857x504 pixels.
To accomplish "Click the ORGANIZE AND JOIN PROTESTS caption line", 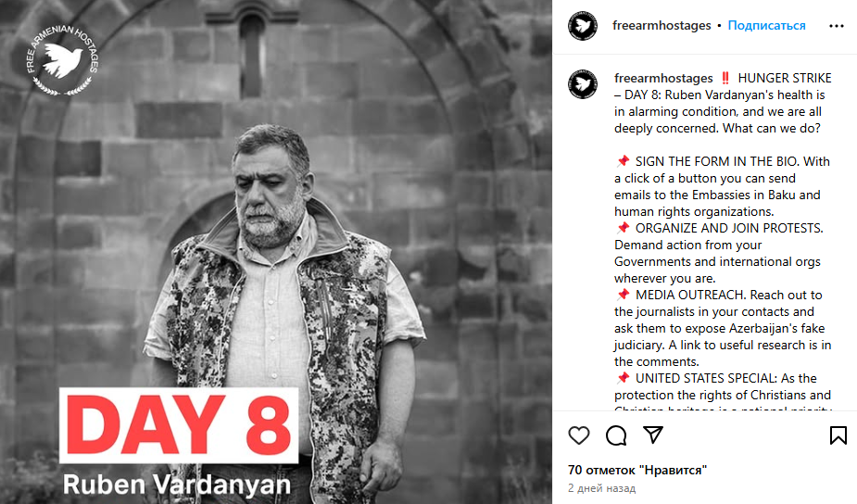I will tap(729, 228).
